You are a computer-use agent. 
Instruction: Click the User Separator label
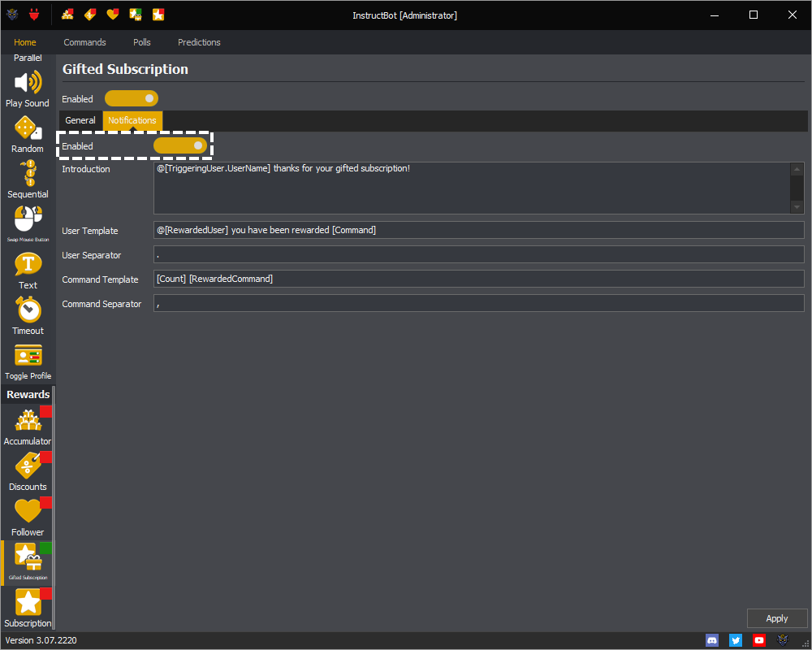(92, 255)
